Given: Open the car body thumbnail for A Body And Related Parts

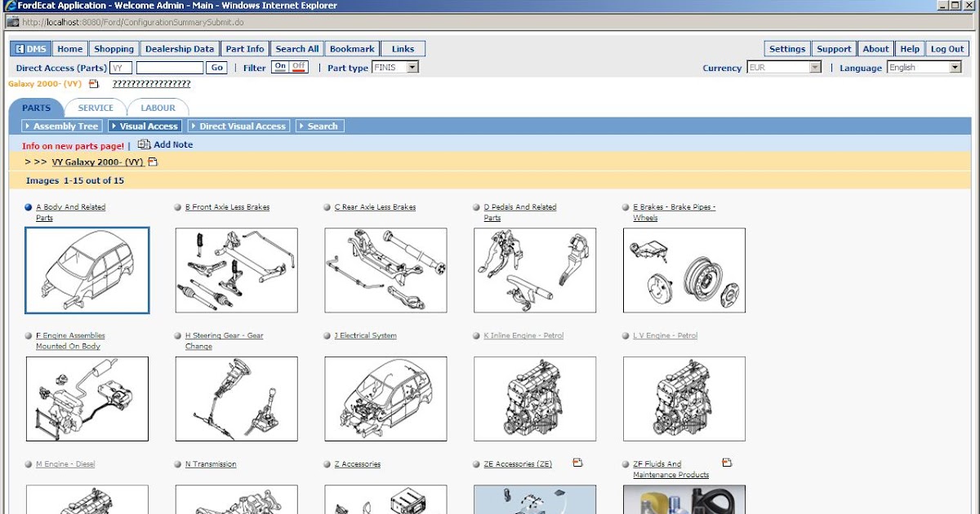Looking at the screenshot, I should tap(87, 270).
